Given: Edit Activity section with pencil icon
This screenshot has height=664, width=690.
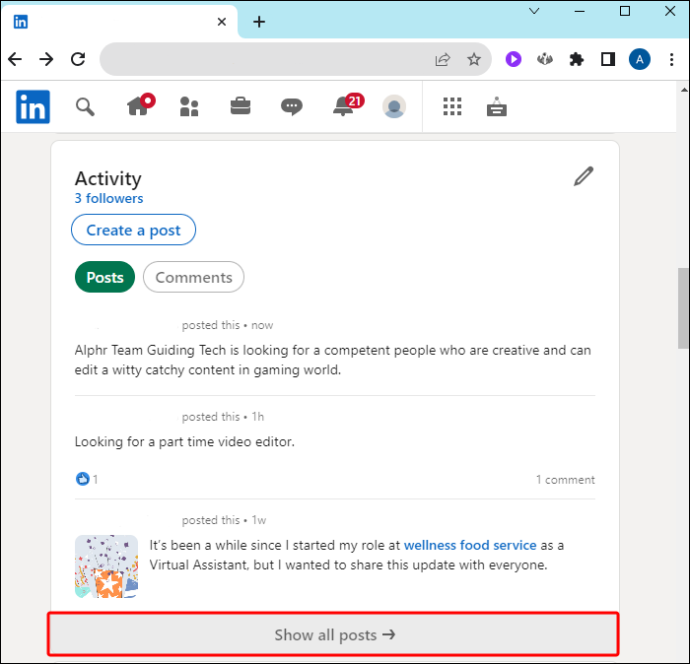Looking at the screenshot, I should (584, 176).
